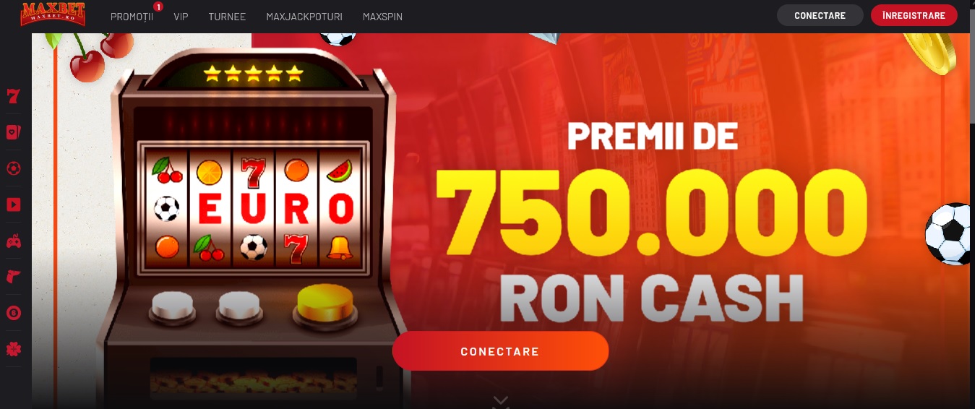Viewport: 980px width, 409px height.
Task: Select the football sports icon in sidebar
Action: pos(13,168)
